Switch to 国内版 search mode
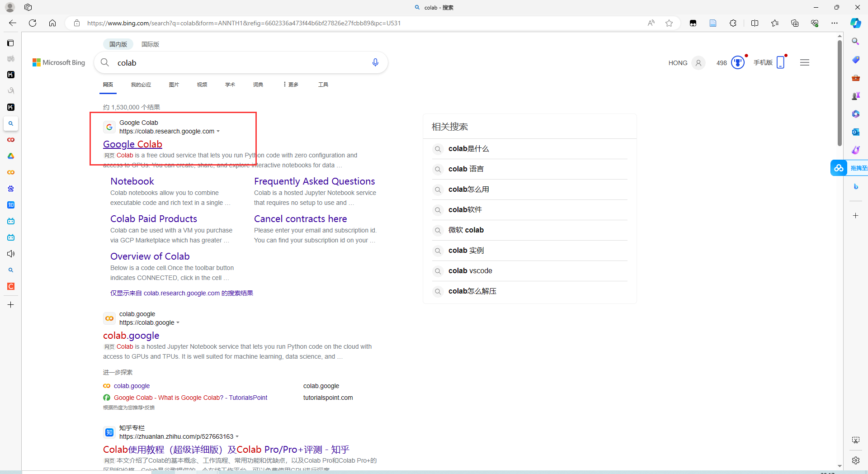This screenshot has width=868, height=474. (118, 44)
